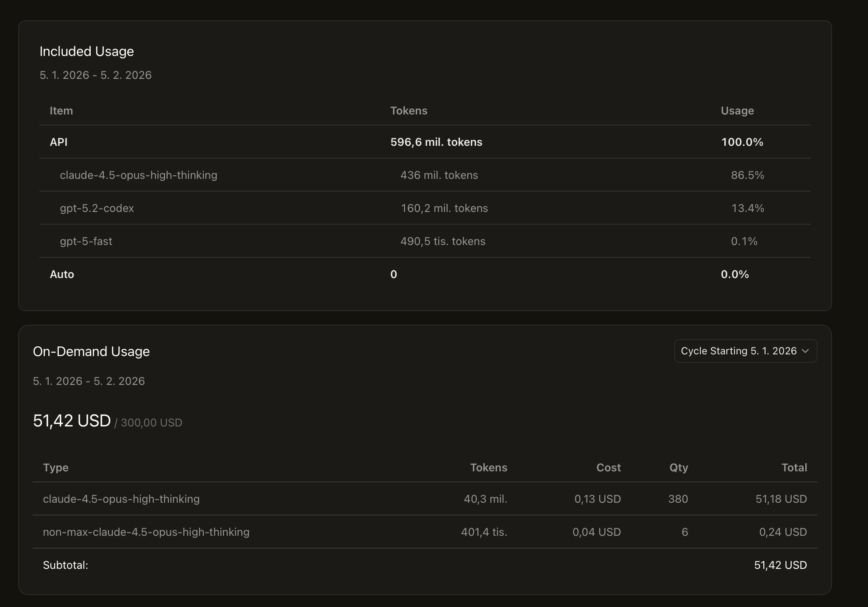The height and width of the screenshot is (607, 868).
Task: Click the chevron arrow in the cycle selector
Action: (x=806, y=351)
